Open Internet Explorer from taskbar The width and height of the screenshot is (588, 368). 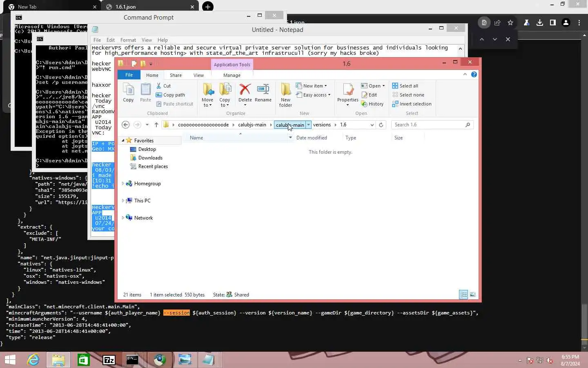33,360
